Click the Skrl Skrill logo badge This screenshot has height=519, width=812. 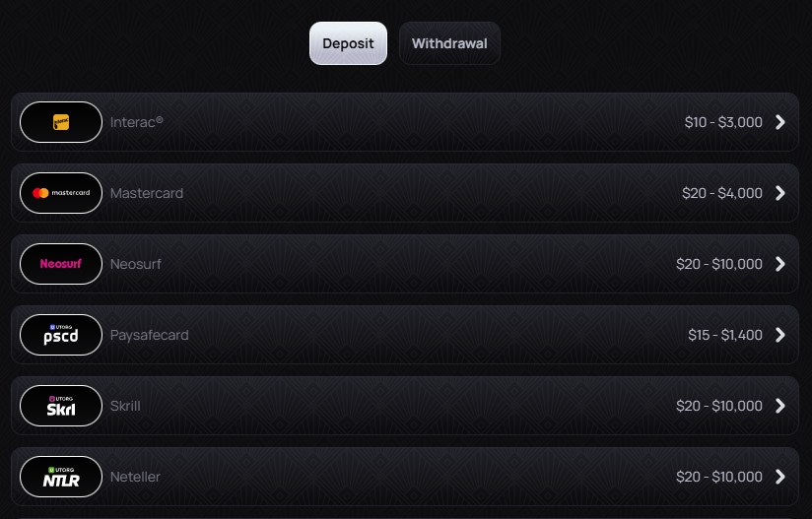61,406
